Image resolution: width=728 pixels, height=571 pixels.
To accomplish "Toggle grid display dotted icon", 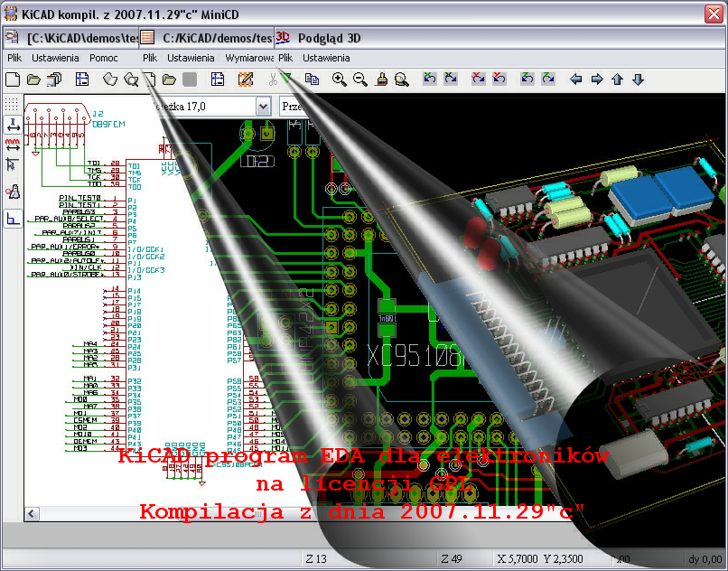I will point(13,103).
